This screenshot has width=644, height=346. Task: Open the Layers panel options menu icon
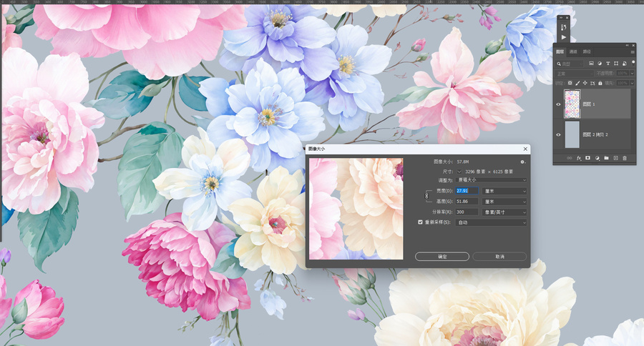pos(633,52)
